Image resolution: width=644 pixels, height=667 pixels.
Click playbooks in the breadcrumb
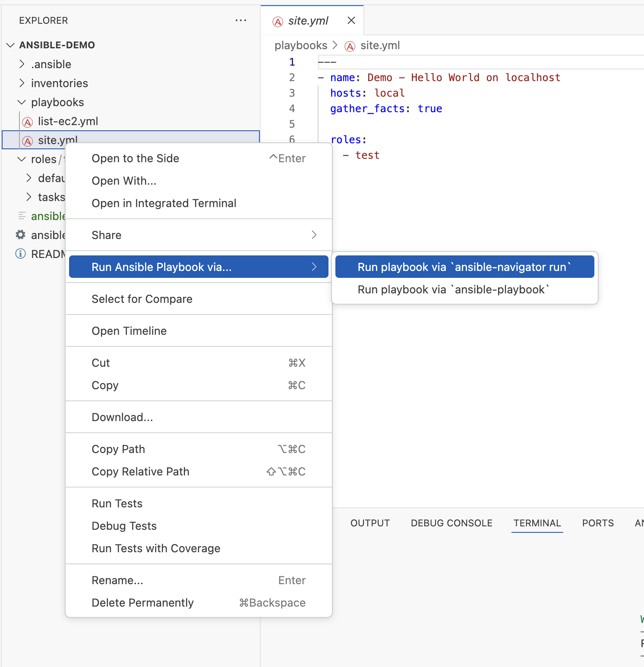[301, 45]
